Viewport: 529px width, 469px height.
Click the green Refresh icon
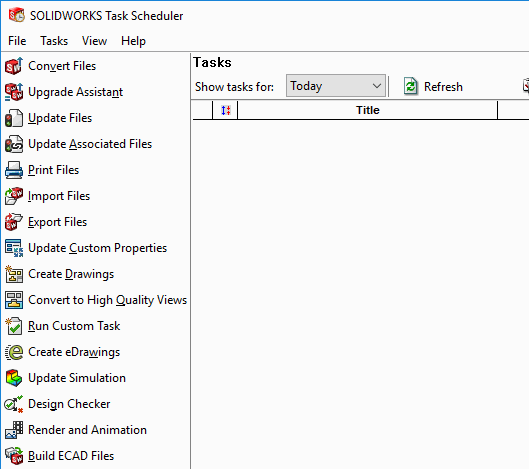coord(411,87)
